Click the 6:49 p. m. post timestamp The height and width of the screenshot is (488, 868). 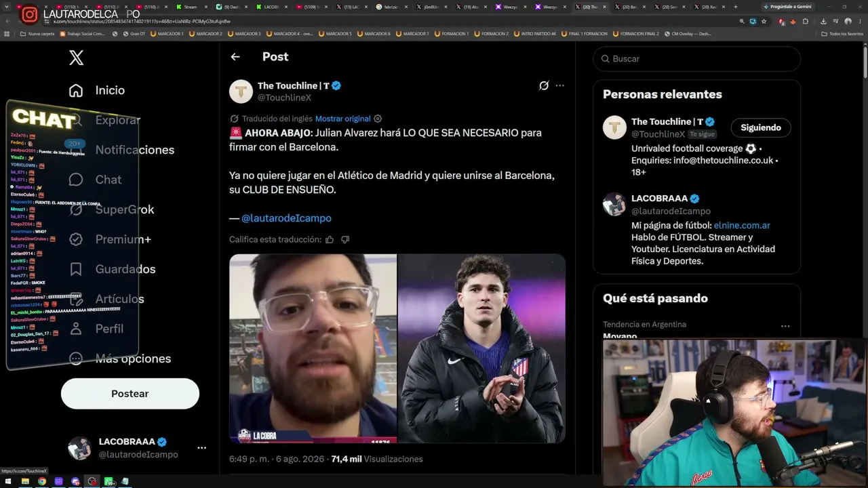(276, 459)
